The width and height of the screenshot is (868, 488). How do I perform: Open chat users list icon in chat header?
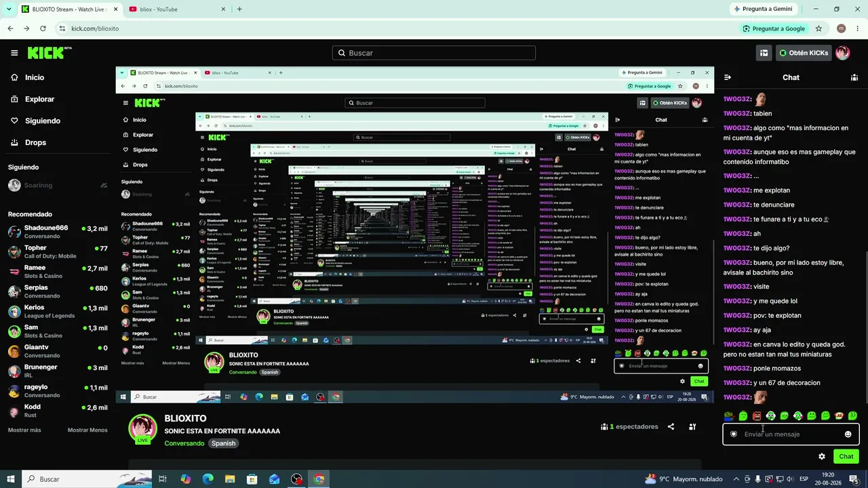pyautogui.click(x=854, y=77)
